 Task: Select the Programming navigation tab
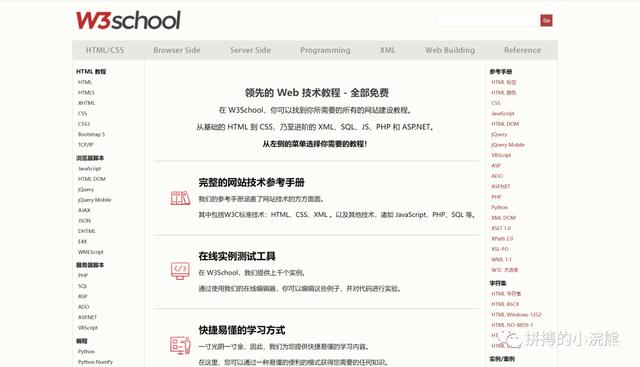click(x=325, y=50)
